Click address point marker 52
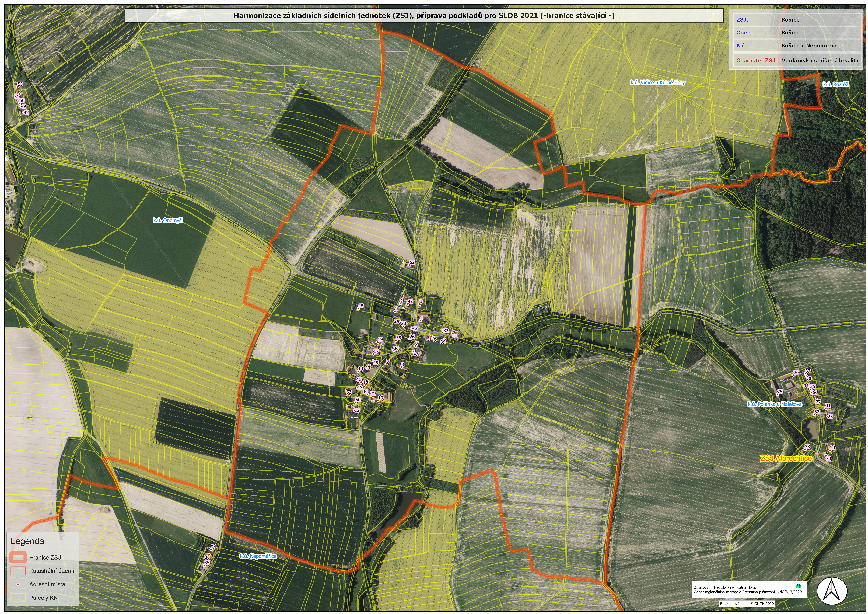Viewport: 868px width, 614px height. coord(410,264)
